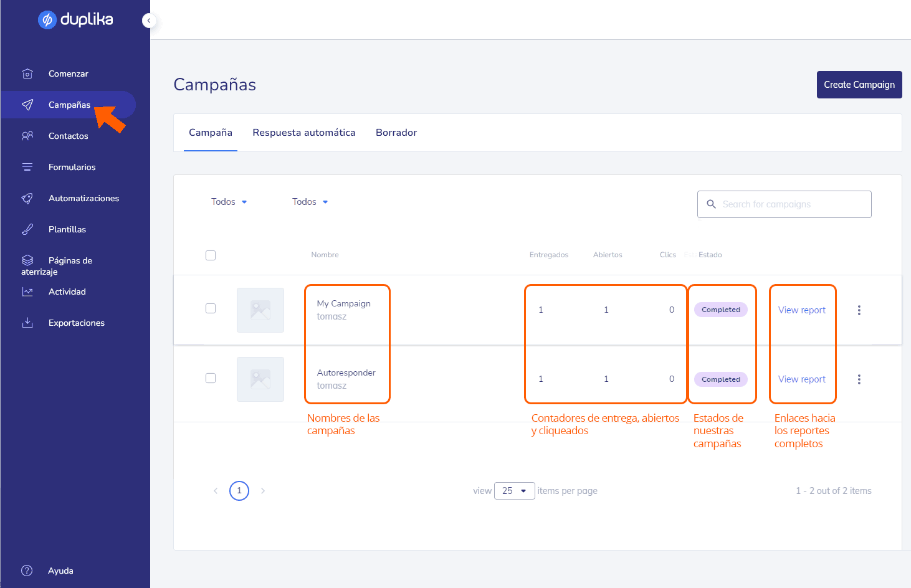The image size is (911, 588).
Task: Open Plantillas using the brush icon
Action: point(27,229)
